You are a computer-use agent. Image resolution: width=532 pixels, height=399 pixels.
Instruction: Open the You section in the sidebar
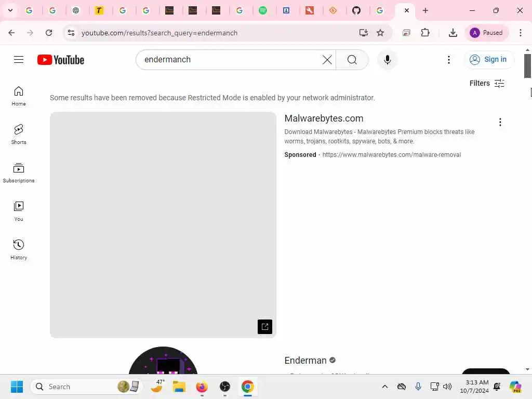pos(19,211)
